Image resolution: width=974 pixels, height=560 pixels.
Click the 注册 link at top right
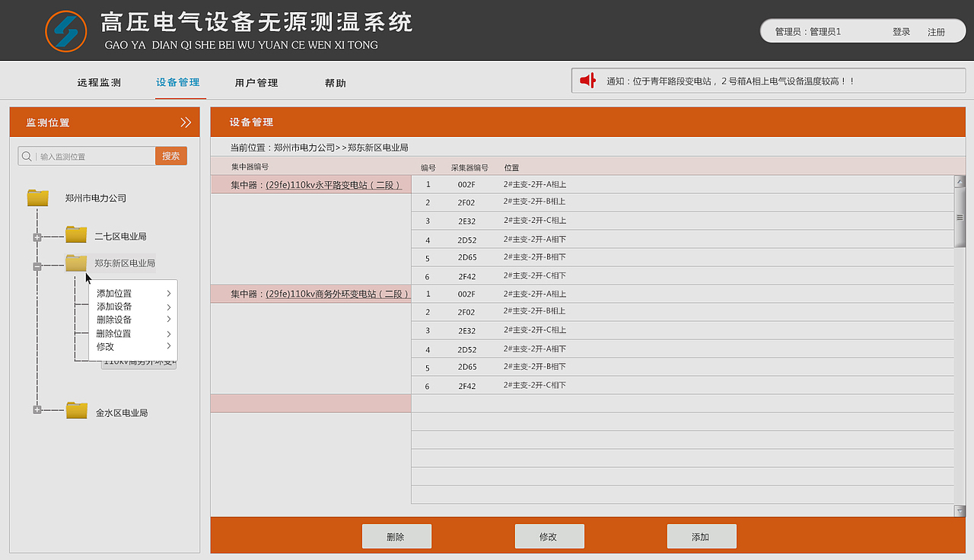[937, 31]
